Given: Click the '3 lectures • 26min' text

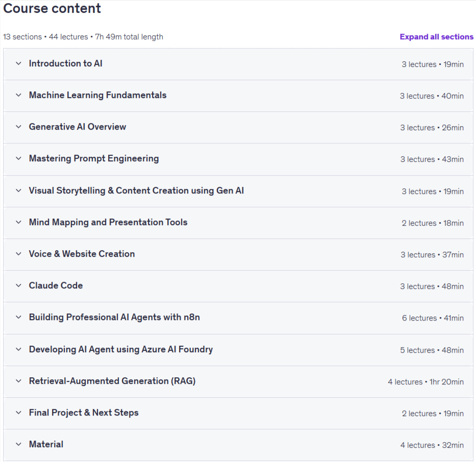Looking at the screenshot, I should tap(432, 128).
